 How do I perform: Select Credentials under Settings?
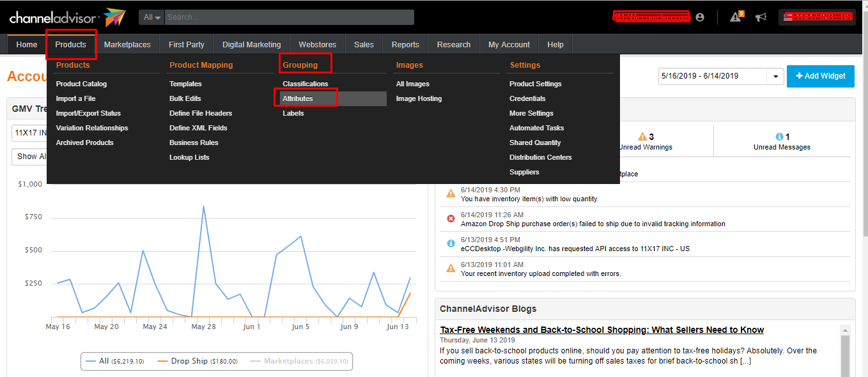point(527,98)
